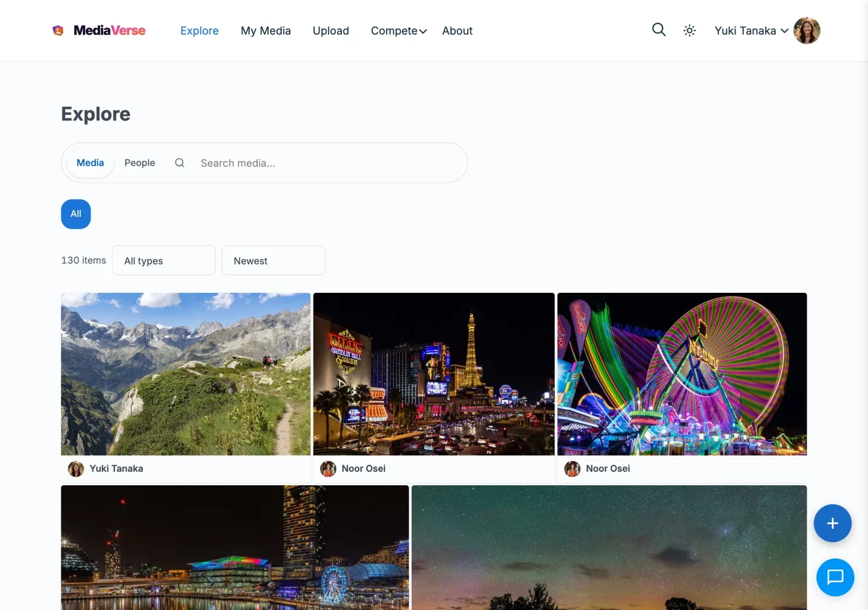Viewport: 868px width, 610px height.
Task: Open the starry night sky photo
Action: (609, 548)
